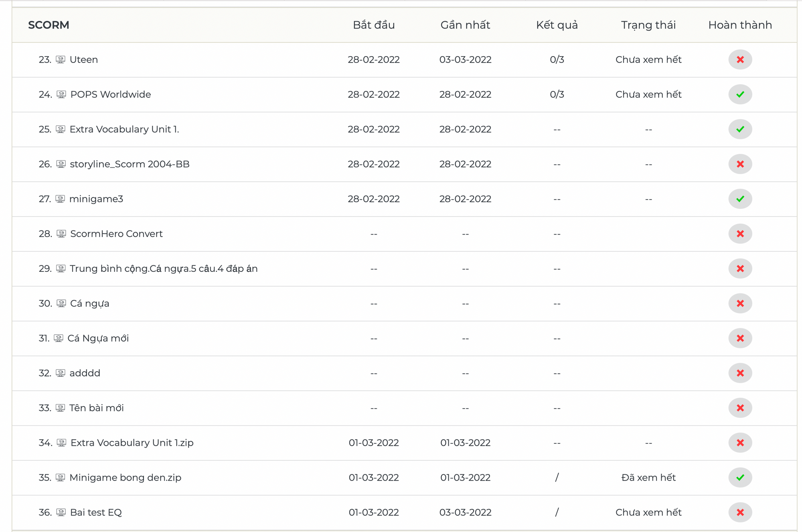Image resolution: width=802 pixels, height=532 pixels.
Task: Click SCORM icon beside storyline_Scorm 2004-BB
Action: pyautogui.click(x=61, y=164)
